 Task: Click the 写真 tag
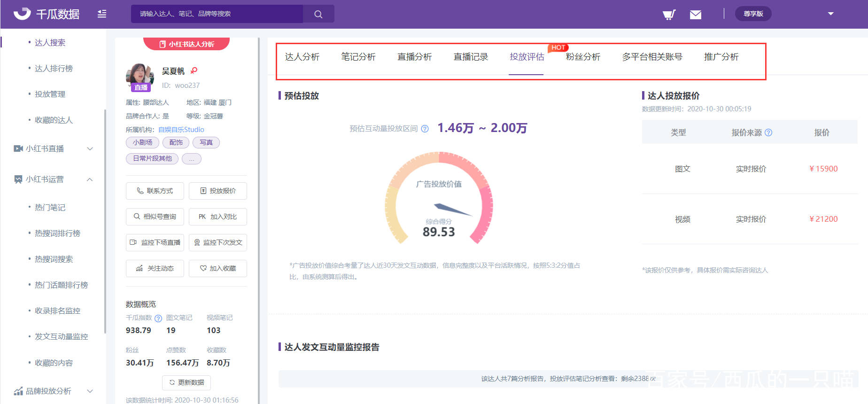pos(206,142)
